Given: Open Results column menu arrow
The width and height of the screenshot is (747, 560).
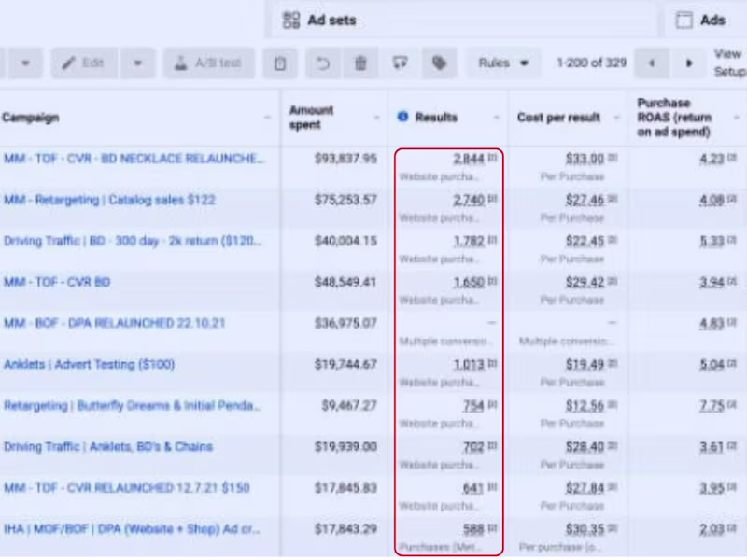Looking at the screenshot, I should pos(497,118).
